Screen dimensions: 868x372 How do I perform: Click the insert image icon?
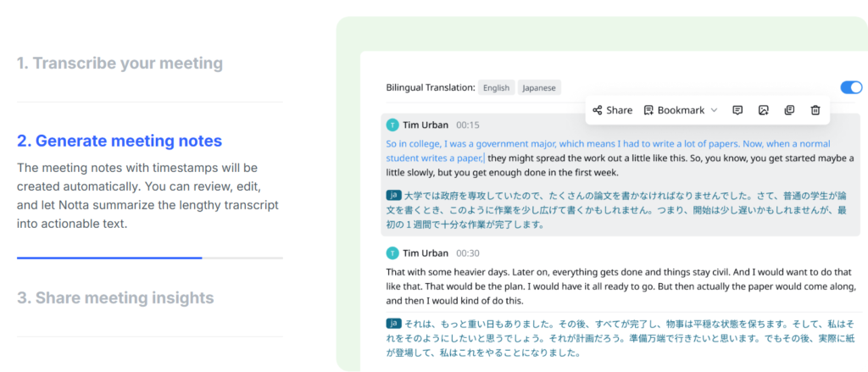tap(764, 110)
